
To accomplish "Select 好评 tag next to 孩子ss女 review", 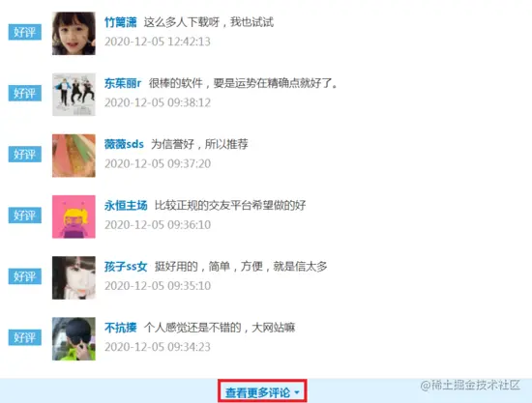I will [x=25, y=276].
